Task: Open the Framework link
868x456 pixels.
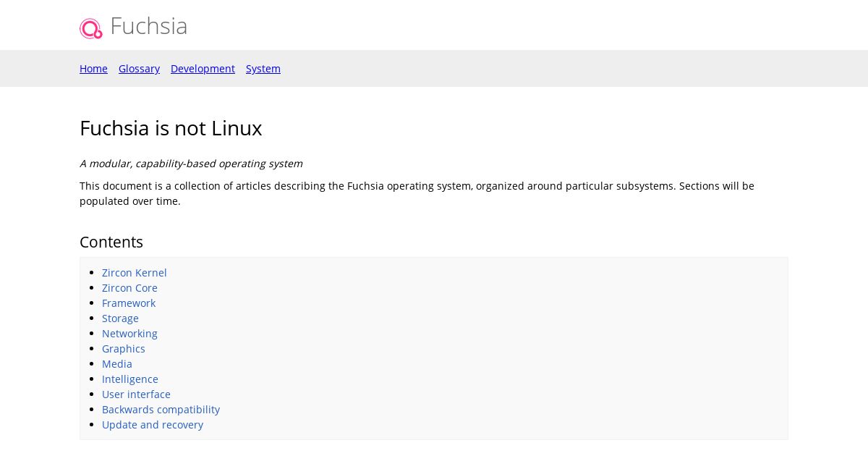Action: 129,303
